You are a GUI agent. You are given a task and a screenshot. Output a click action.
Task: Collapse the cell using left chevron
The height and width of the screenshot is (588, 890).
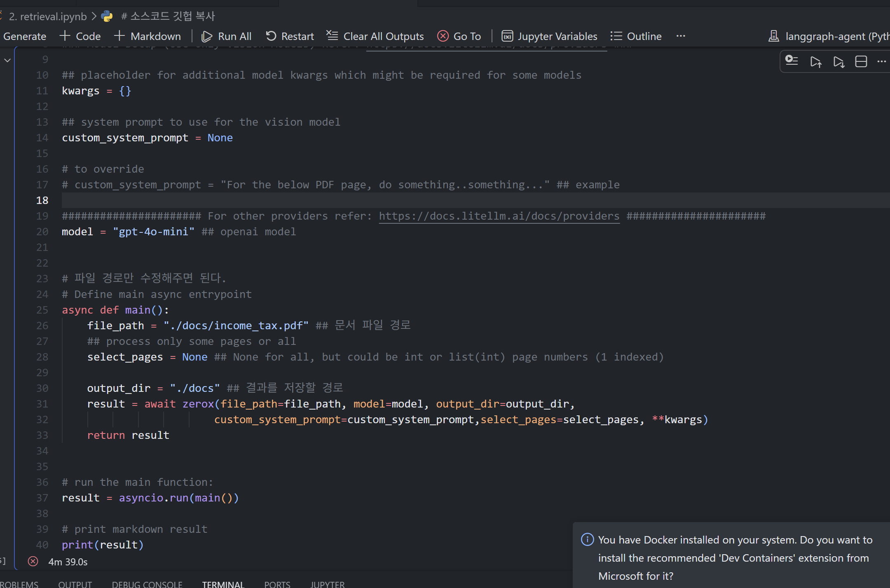[7, 60]
